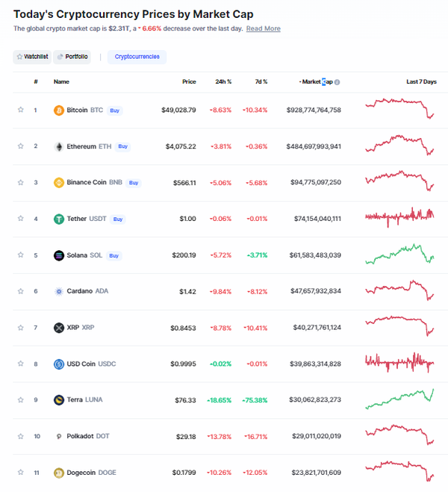Open the Portfolio tab
Viewport: 448px width, 492px height.
pyautogui.click(x=72, y=57)
